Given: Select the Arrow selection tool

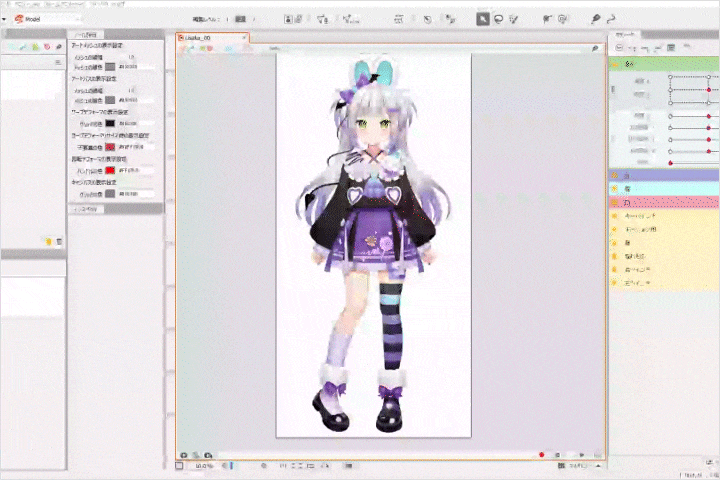Looking at the screenshot, I should pos(483,19).
